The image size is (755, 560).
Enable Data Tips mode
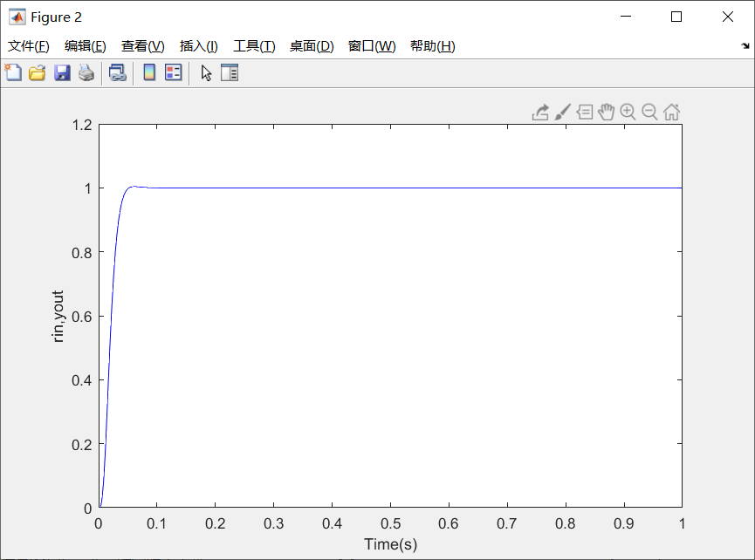[x=585, y=112]
